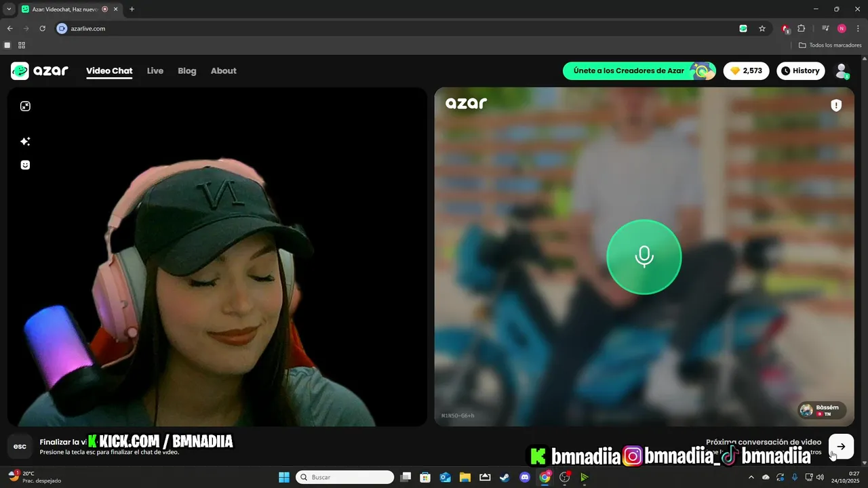Open the Chrome profile N avatar
The image size is (868, 488).
[842, 28]
